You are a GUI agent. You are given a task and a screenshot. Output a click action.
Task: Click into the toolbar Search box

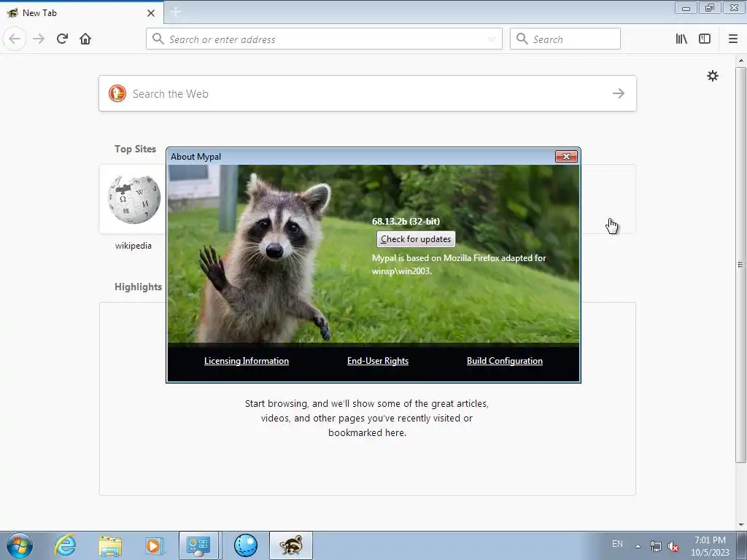click(565, 39)
